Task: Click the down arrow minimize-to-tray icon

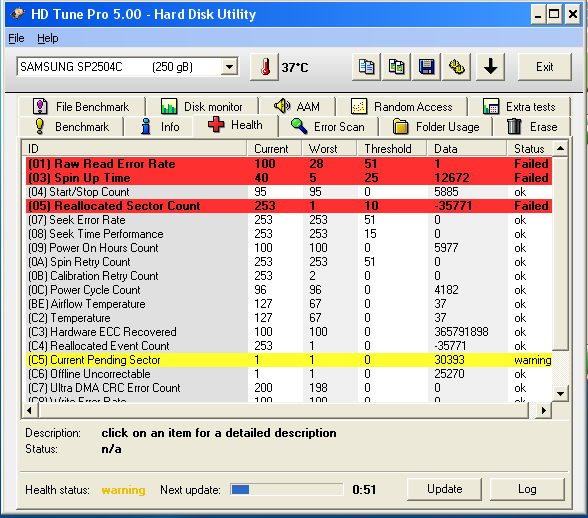Action: pos(490,67)
